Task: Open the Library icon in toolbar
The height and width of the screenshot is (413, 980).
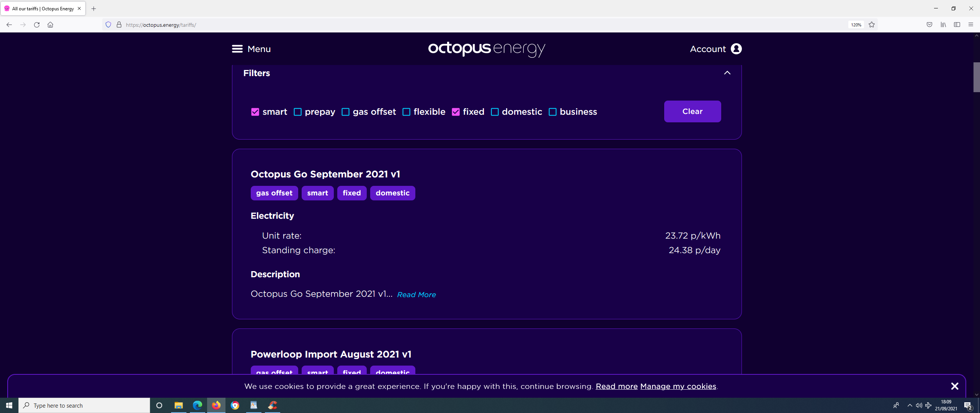Action: tap(943, 25)
